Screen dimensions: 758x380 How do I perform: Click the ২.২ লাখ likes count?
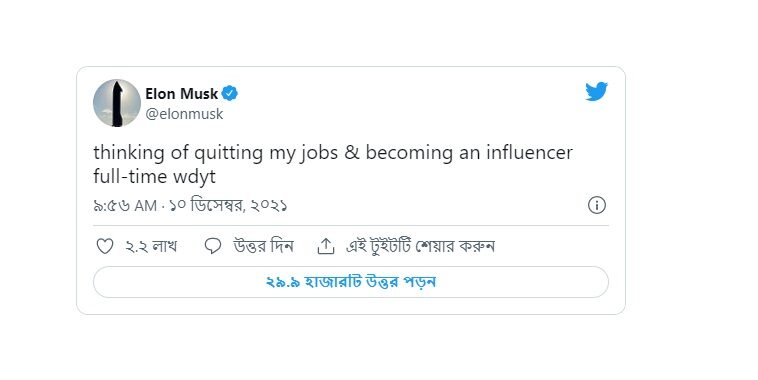coord(151,247)
